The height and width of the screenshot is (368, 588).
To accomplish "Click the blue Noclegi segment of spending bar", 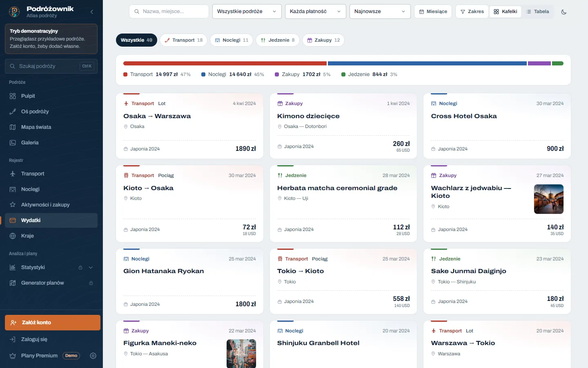I will point(427,63).
